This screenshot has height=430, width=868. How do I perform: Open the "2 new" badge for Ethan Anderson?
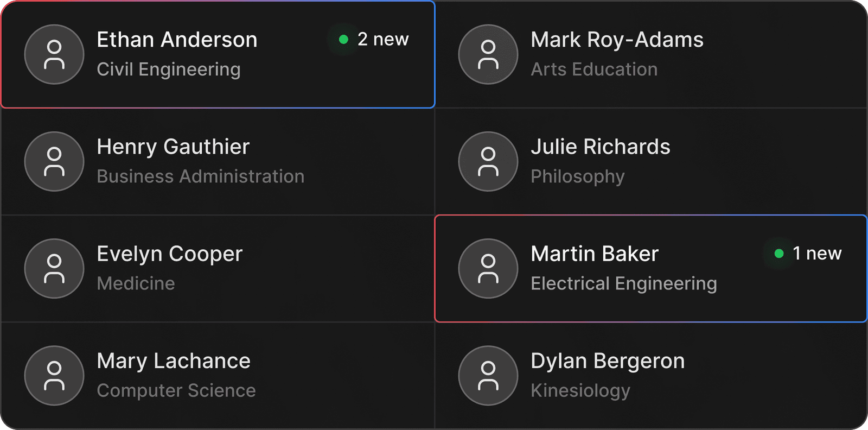pos(383,39)
